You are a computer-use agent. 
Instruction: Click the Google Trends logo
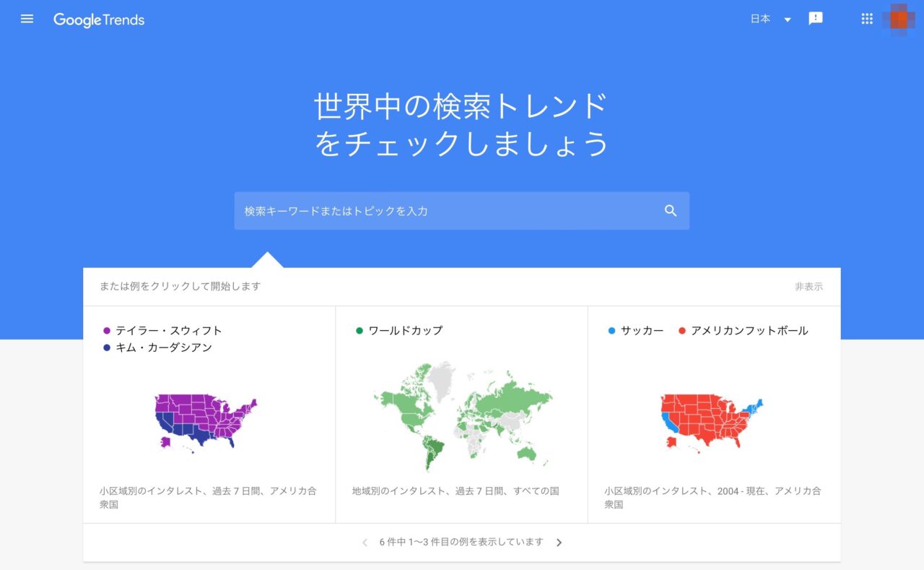point(98,20)
